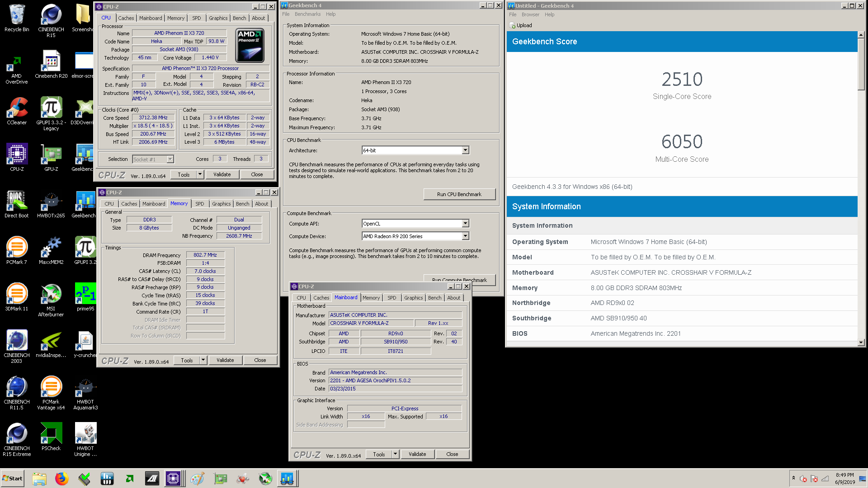Select the GPU-Z desktop shortcut
Image resolution: width=868 pixels, height=488 pixels.
(51, 157)
